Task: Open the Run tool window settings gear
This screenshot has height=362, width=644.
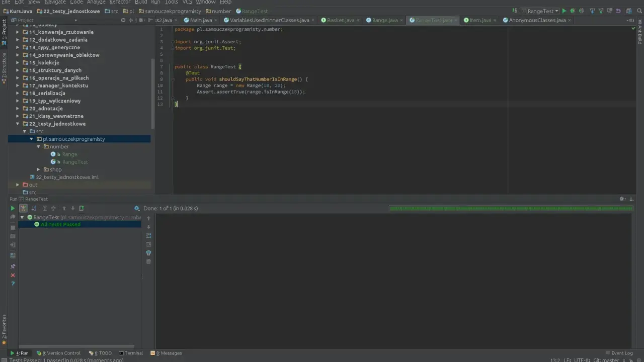Action: (622, 199)
